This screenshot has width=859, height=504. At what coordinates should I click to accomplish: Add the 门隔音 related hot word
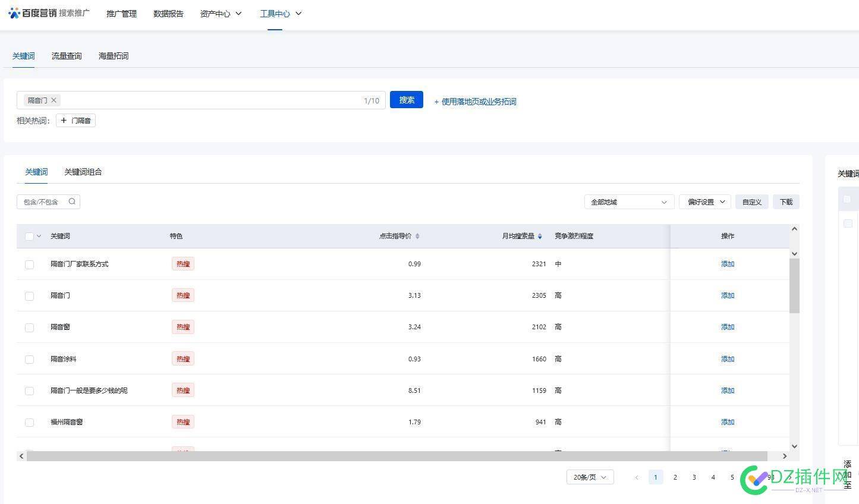[x=75, y=121]
